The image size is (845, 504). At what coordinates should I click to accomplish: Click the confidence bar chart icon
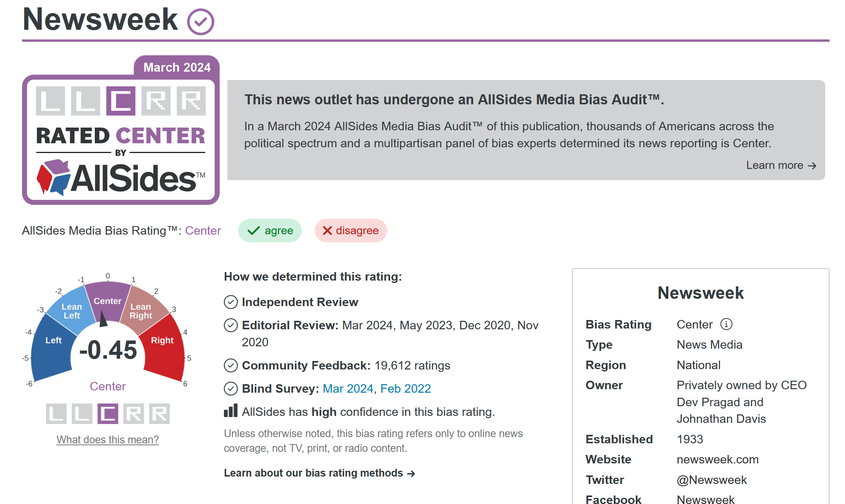click(x=231, y=411)
